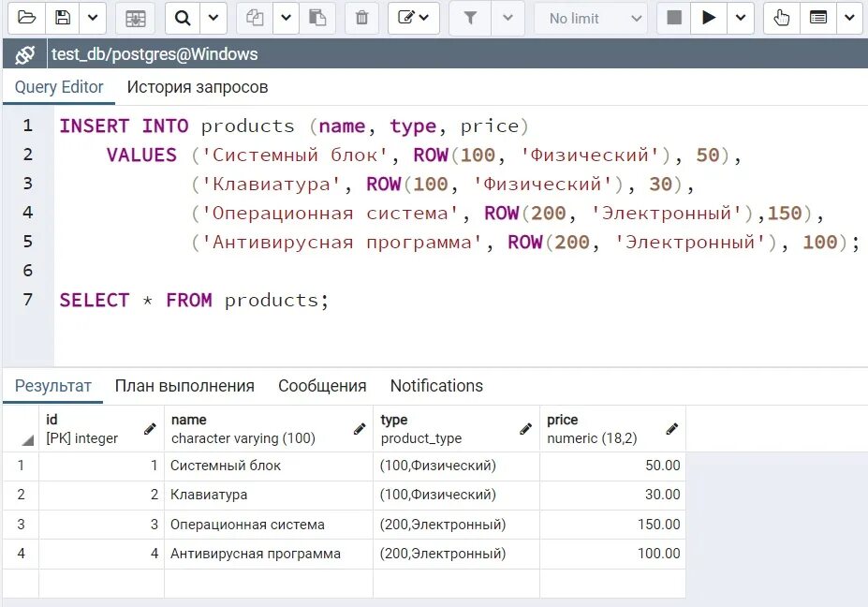Click the edit pencil in price column header
868x607 pixels.
click(x=671, y=429)
